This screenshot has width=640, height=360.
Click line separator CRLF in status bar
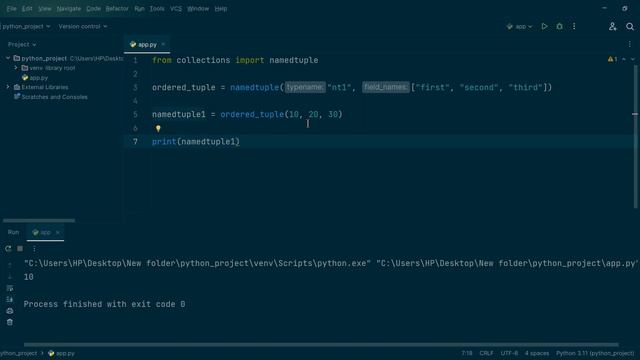point(486,353)
